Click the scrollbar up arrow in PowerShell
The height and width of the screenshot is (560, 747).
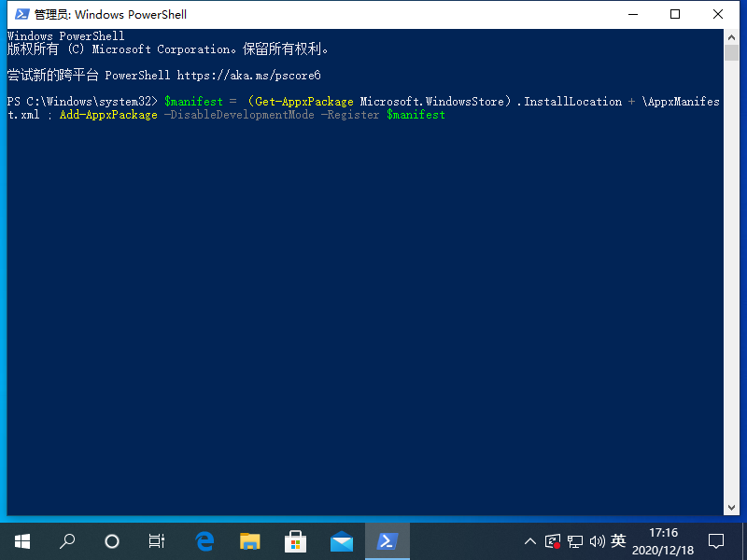[732, 36]
